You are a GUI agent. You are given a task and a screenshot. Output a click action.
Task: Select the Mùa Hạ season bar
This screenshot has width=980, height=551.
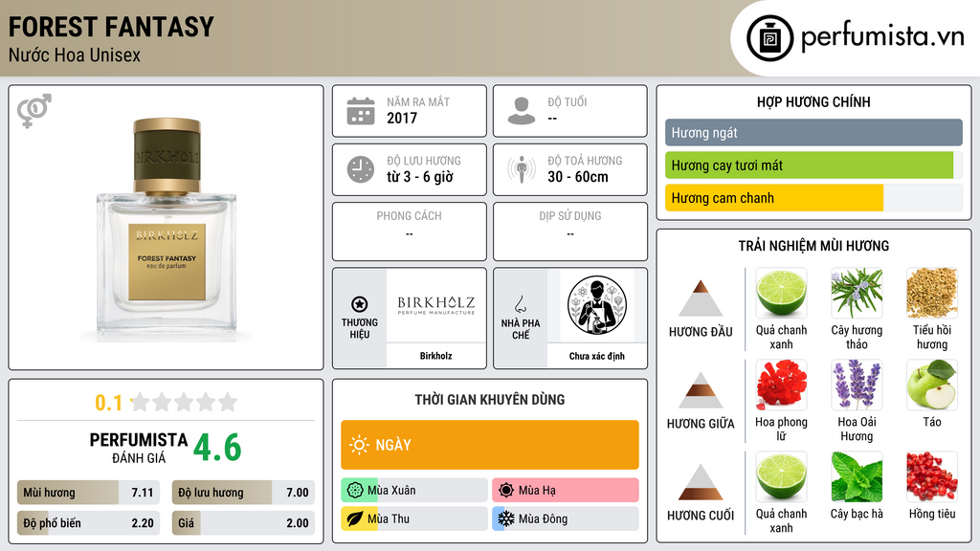(x=566, y=490)
